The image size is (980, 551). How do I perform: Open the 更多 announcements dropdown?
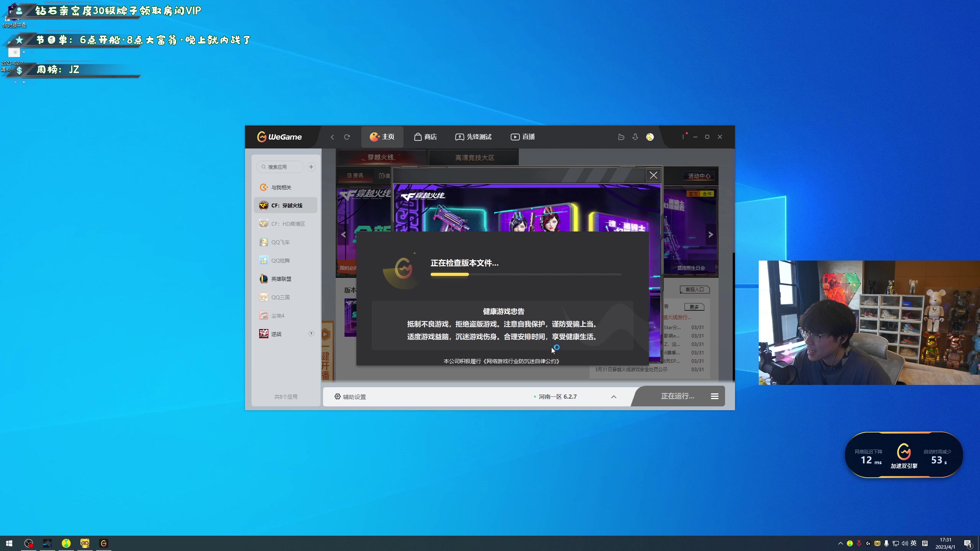pyautogui.click(x=694, y=306)
